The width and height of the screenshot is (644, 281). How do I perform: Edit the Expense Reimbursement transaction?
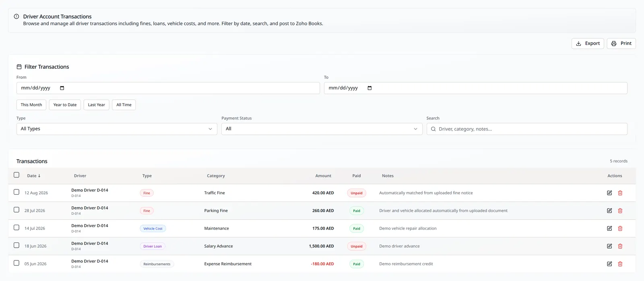609,264
